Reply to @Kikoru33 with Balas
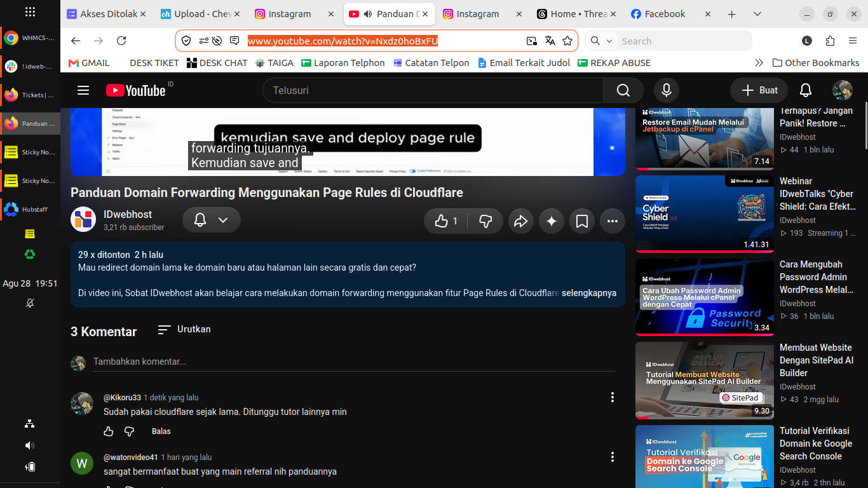Image resolution: width=868 pixels, height=488 pixels. [161, 431]
